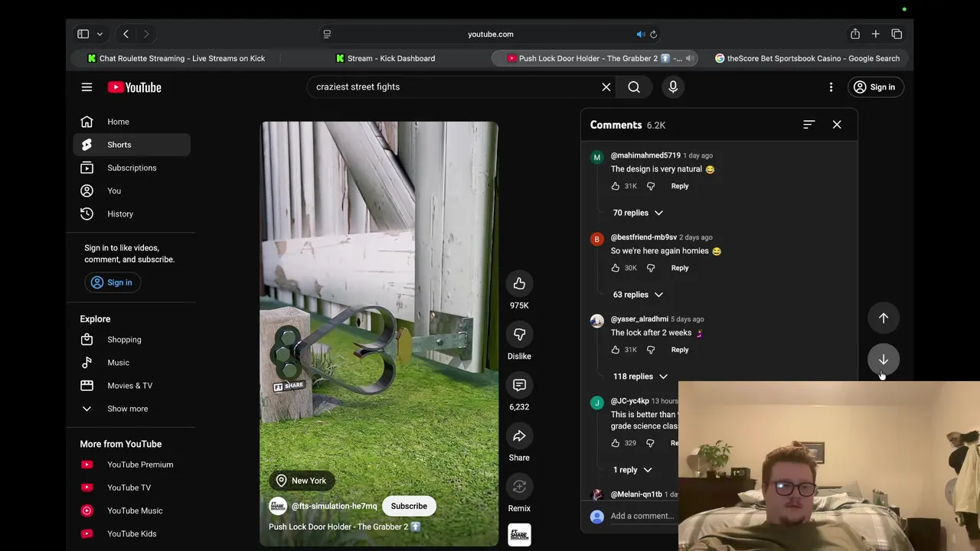
Task: Subscribe to @fts-simulation-he7mq
Action: point(409,506)
